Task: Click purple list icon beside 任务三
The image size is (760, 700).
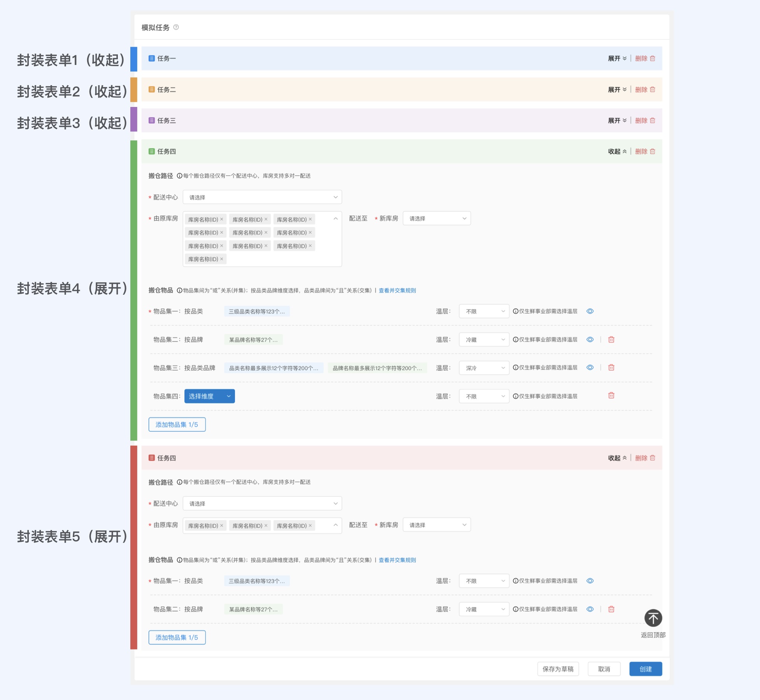Action: click(x=152, y=121)
